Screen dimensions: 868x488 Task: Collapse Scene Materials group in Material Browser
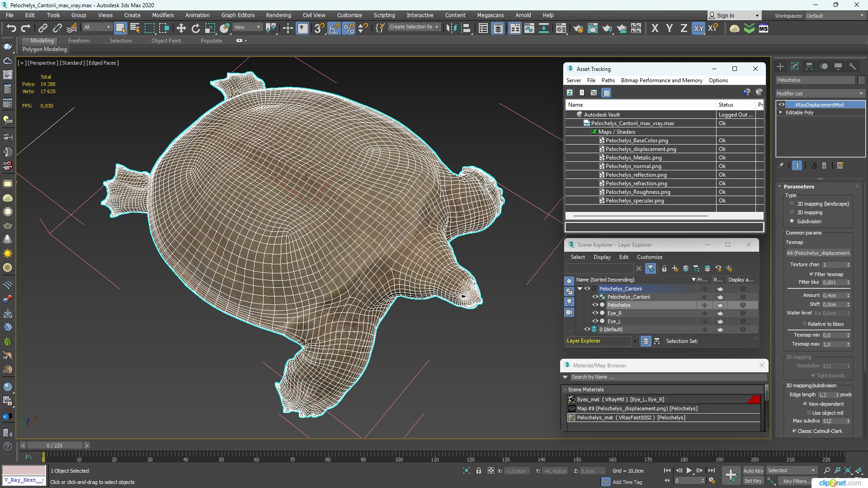(565, 389)
